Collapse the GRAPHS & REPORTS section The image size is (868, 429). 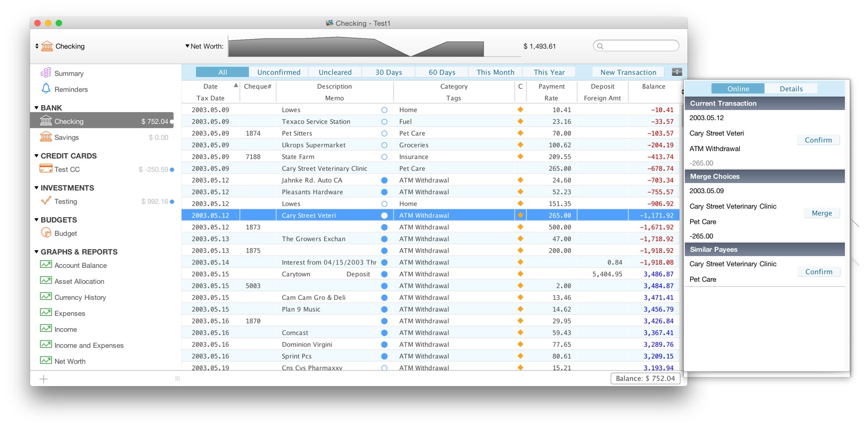[x=36, y=252]
